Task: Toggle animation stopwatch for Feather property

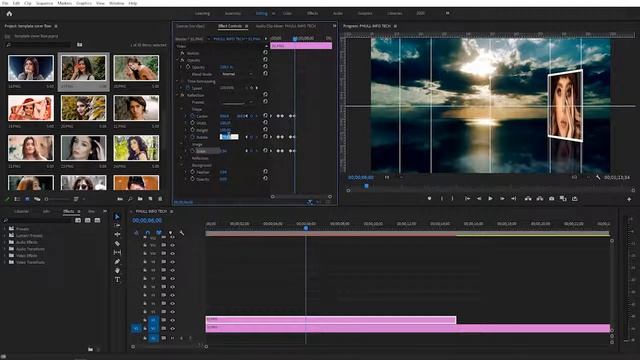Action: coord(192,172)
